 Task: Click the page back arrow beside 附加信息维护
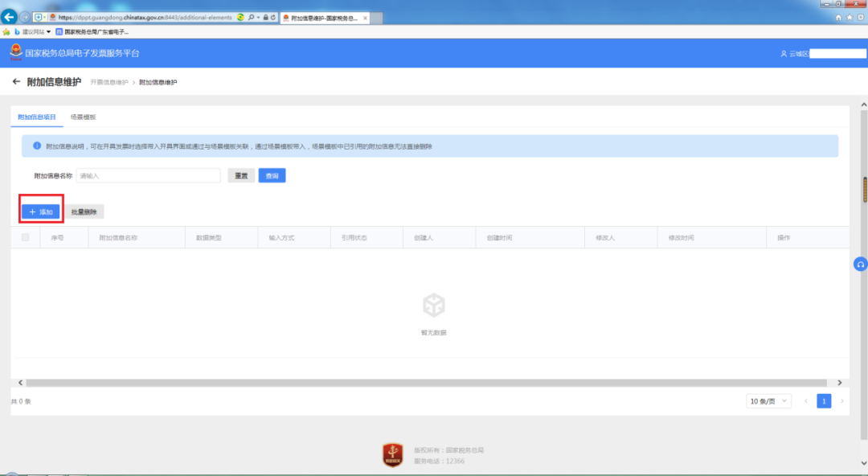coord(16,81)
